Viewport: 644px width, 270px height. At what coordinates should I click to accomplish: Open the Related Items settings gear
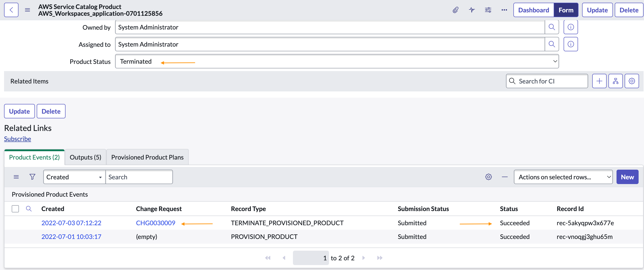pos(632,81)
